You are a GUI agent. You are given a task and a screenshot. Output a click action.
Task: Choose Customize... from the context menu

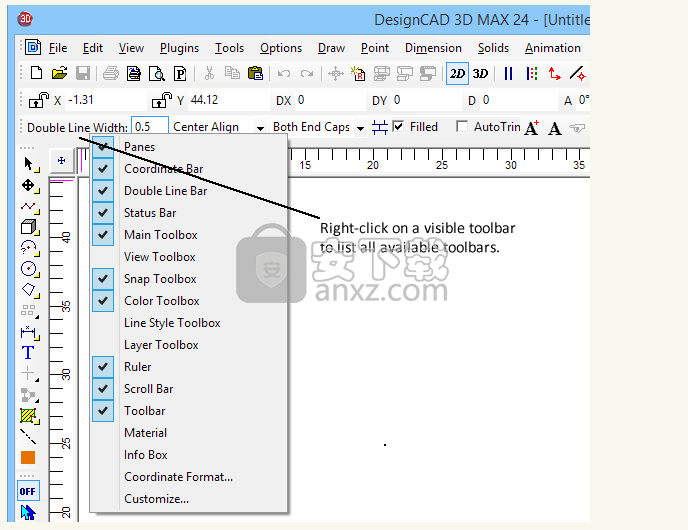tap(156, 499)
